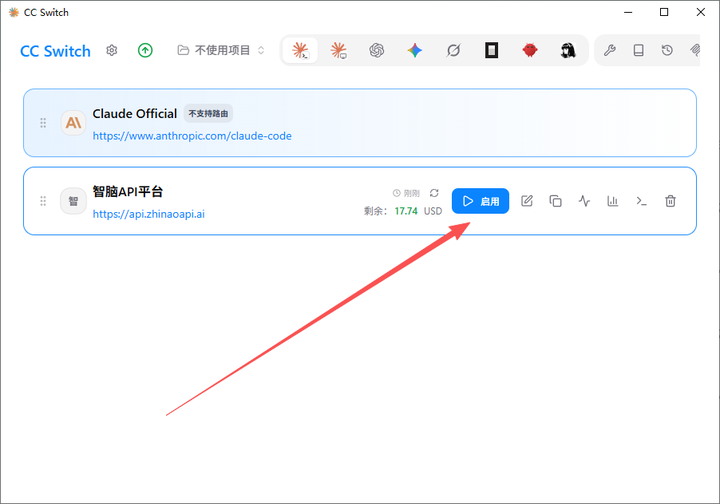Duplicate the 智脑API平台 provider
This screenshot has width=720, height=504.
pyautogui.click(x=556, y=201)
